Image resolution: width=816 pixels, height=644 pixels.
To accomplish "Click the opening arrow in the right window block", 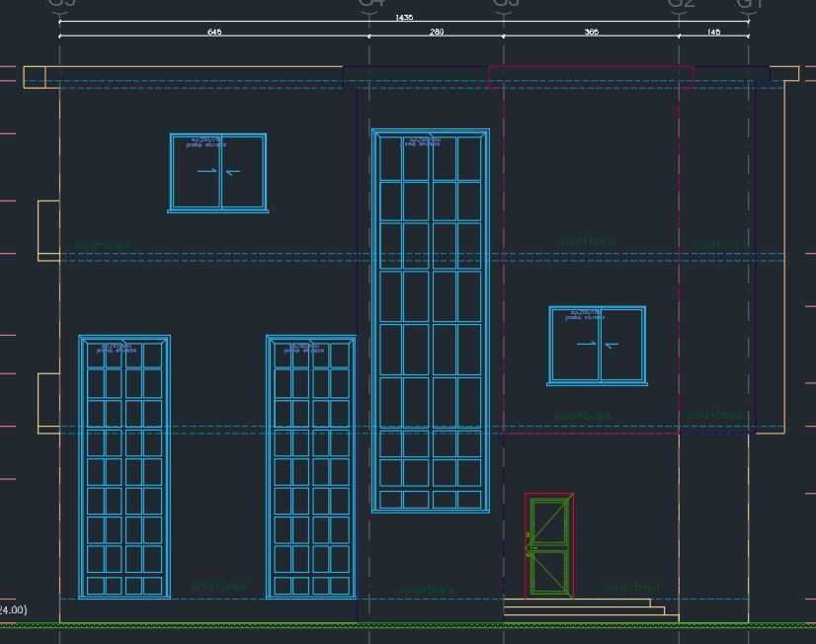I will point(585,346).
